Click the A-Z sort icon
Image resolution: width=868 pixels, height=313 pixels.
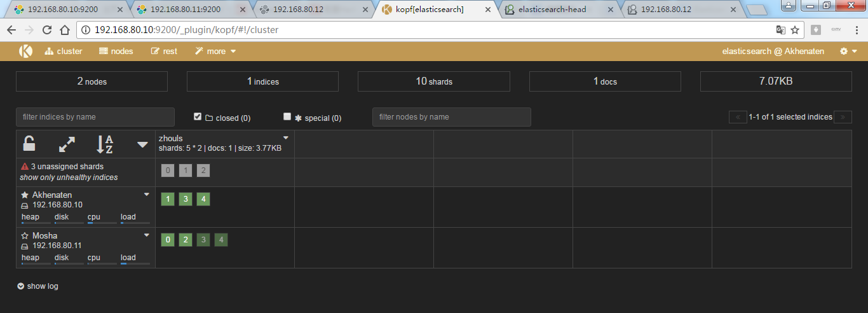(x=105, y=144)
